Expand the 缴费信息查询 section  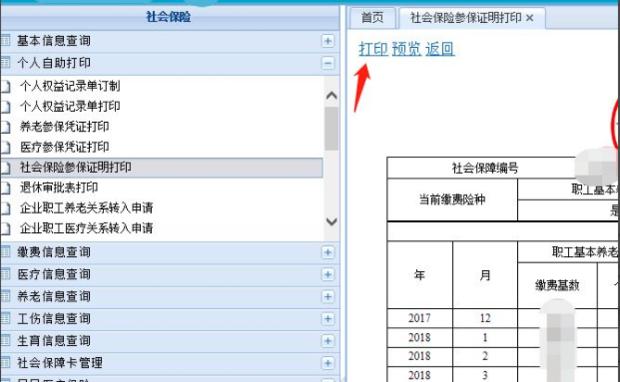[328, 252]
